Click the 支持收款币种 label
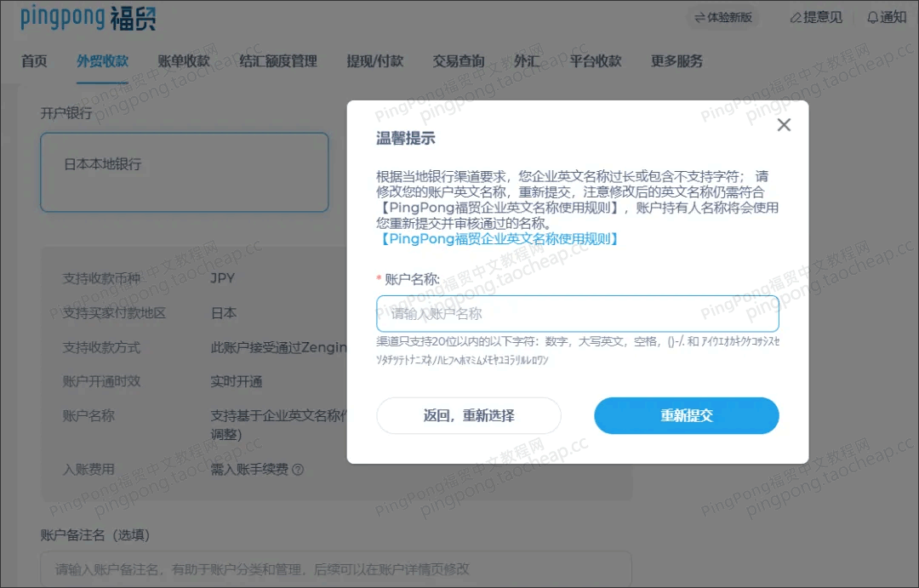This screenshot has height=588, width=919. 101,278
